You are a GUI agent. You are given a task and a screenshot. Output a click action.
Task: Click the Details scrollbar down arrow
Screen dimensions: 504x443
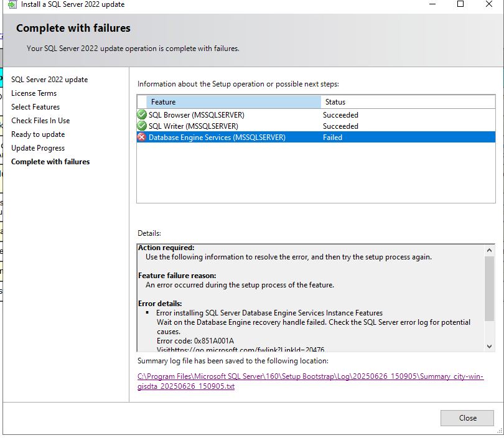point(489,346)
